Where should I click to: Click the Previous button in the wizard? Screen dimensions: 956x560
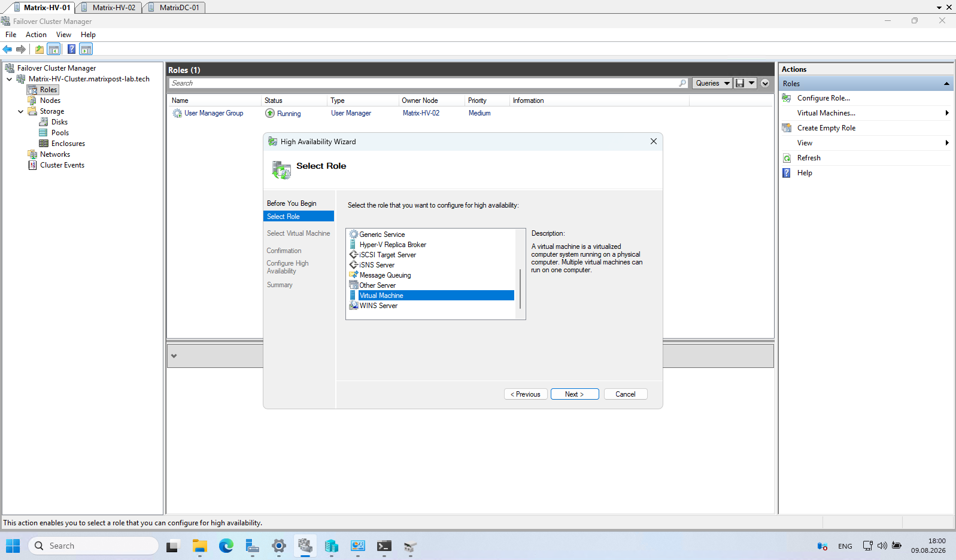coord(526,394)
